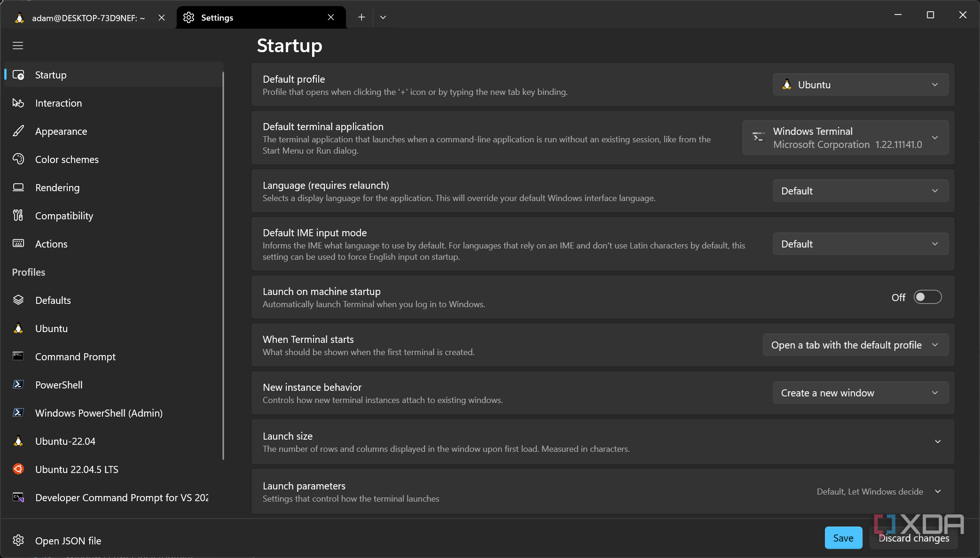Go to Interaction settings page
The image size is (980, 558).
(113, 103)
